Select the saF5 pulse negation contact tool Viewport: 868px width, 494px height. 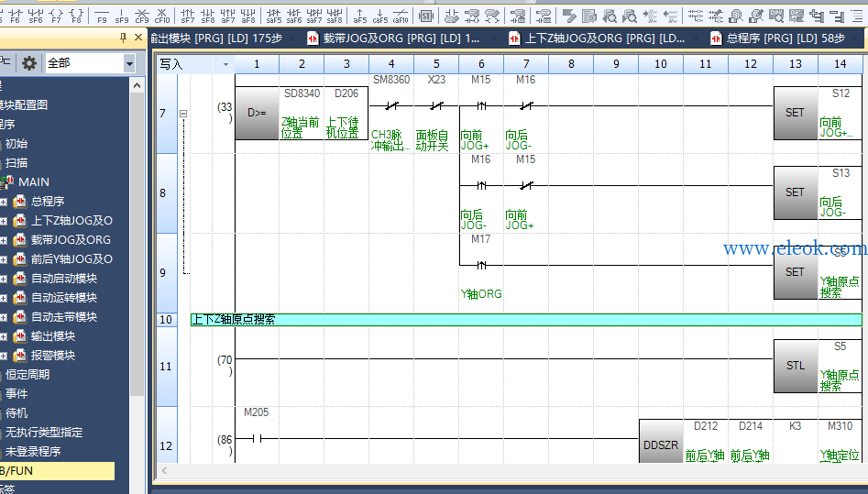[x=273, y=16]
